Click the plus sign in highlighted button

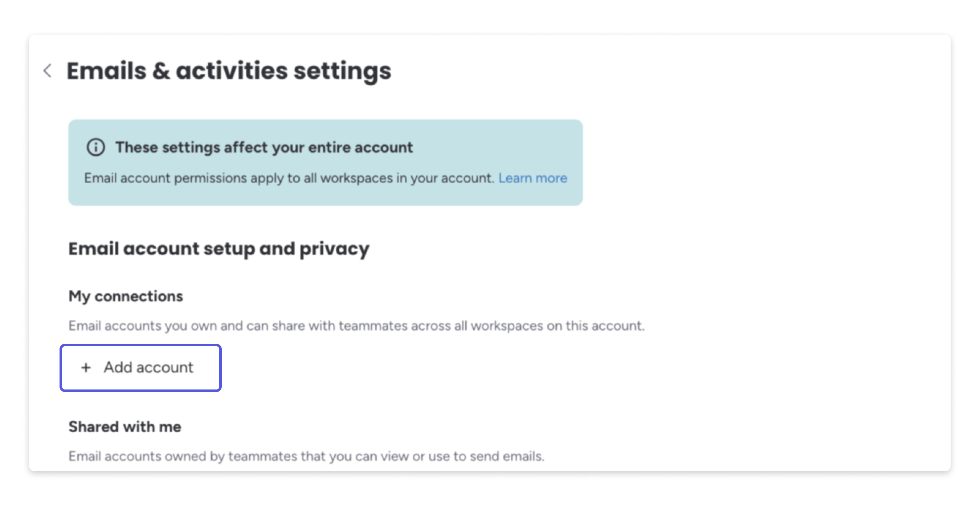point(86,367)
